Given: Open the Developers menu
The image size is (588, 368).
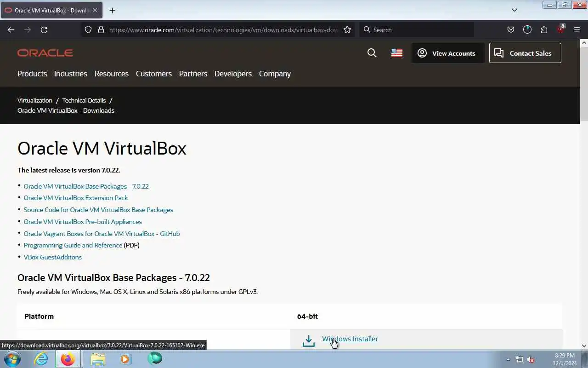Looking at the screenshot, I should coord(233,74).
